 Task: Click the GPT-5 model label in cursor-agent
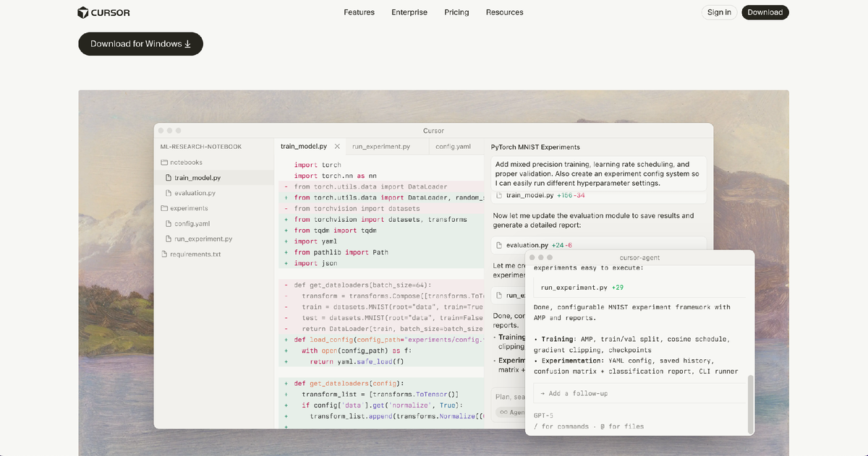coord(543,416)
